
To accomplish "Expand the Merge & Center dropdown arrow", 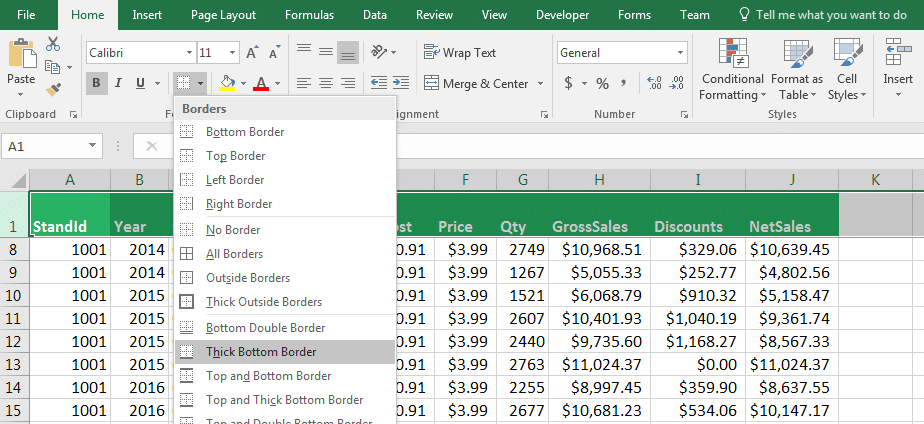I will 540,84.
